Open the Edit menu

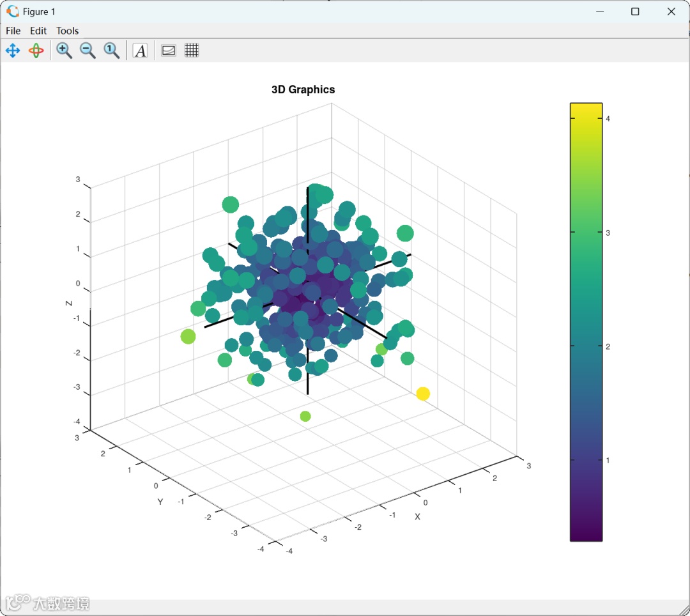coord(38,31)
